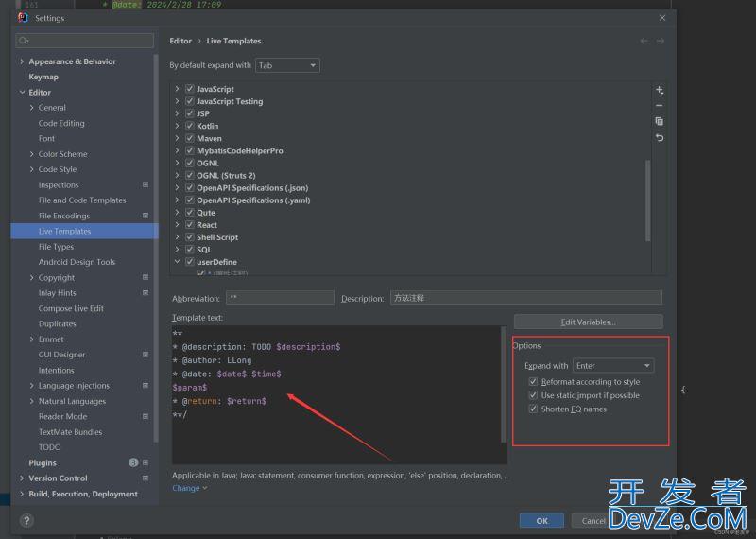Click the project-level icon beside Inspections
Image resolution: width=756 pixels, height=539 pixels.
146,184
